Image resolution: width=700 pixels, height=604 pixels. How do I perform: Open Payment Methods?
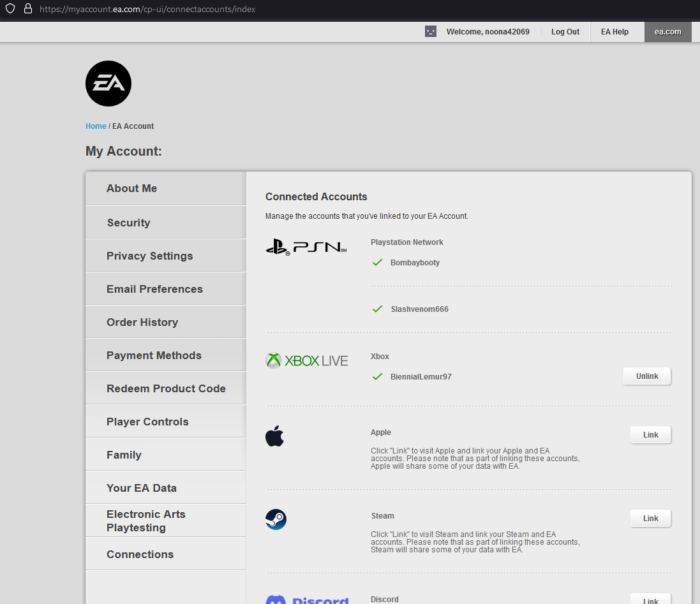click(x=166, y=355)
